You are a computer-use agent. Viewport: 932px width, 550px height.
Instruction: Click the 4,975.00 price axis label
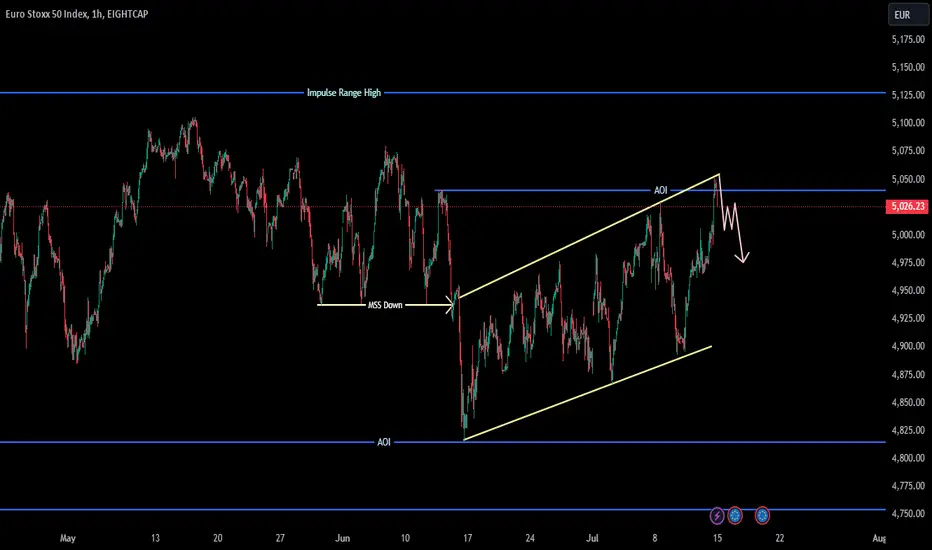tap(908, 263)
